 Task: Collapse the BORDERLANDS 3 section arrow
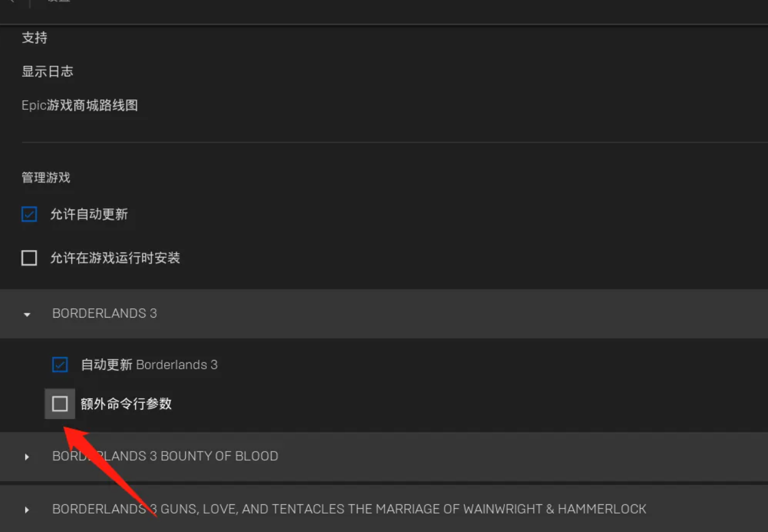click(x=26, y=315)
